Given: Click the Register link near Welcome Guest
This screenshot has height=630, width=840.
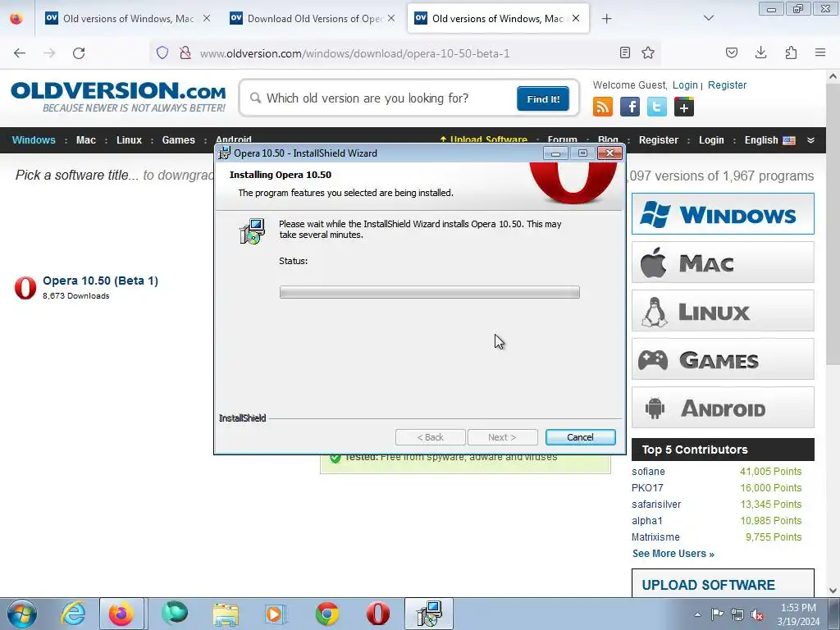Looking at the screenshot, I should tap(727, 85).
